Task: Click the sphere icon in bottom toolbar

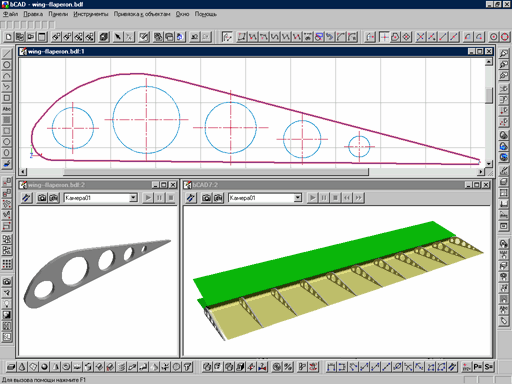Action: [44, 367]
